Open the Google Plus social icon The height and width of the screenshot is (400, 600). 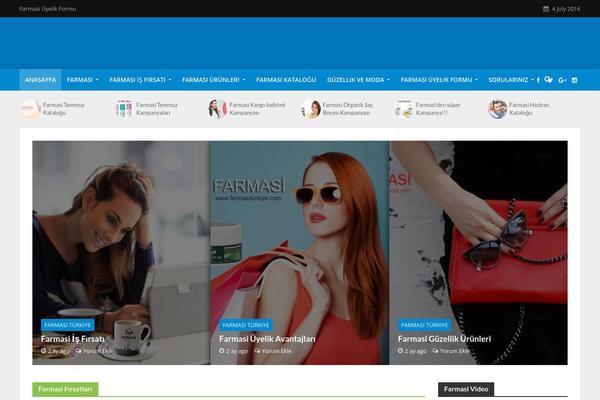point(562,80)
